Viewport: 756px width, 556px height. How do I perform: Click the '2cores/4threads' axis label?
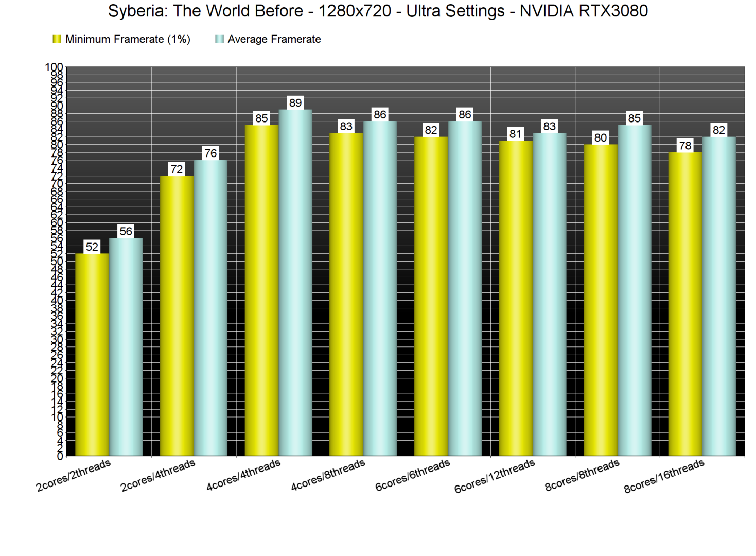158,475
